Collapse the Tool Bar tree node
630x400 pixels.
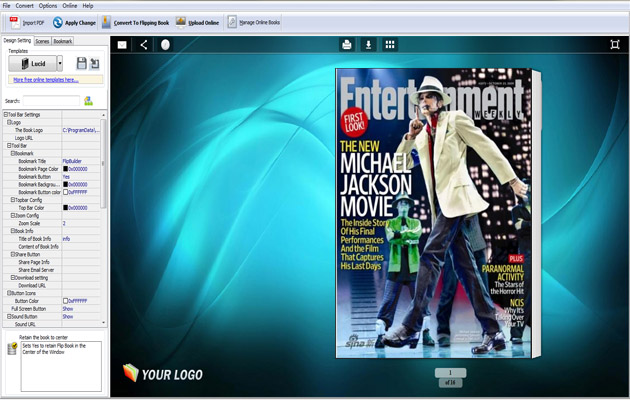[9, 145]
